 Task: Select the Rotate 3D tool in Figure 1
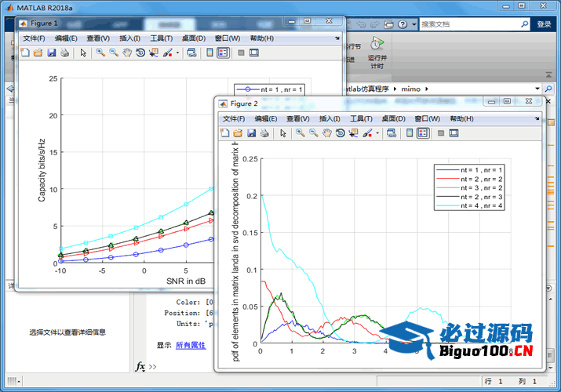tap(140, 53)
